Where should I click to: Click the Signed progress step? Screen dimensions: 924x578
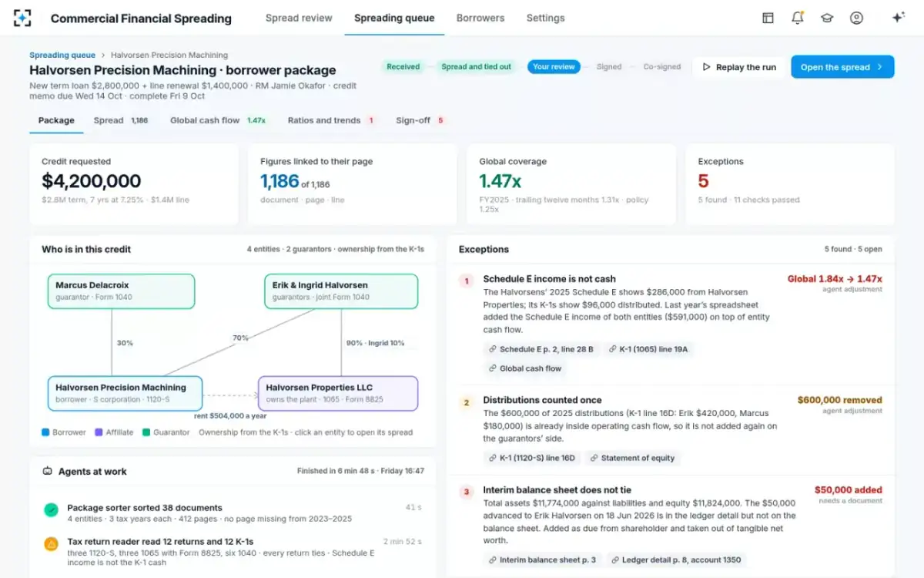coord(608,67)
